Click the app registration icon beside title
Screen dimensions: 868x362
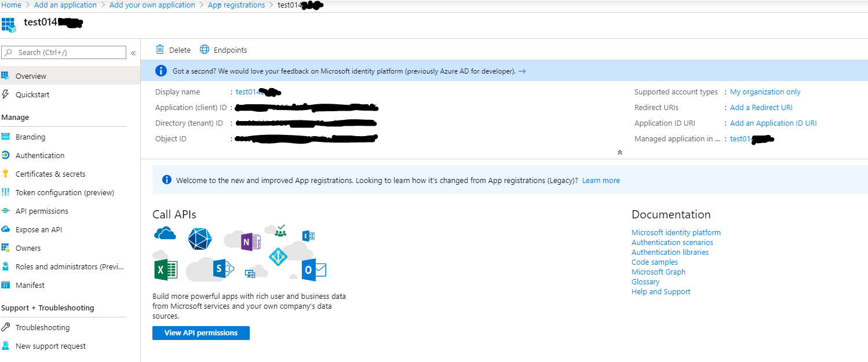point(9,25)
